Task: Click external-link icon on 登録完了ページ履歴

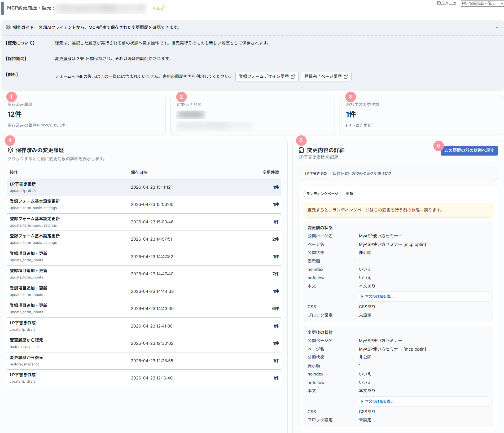Action: [346, 77]
